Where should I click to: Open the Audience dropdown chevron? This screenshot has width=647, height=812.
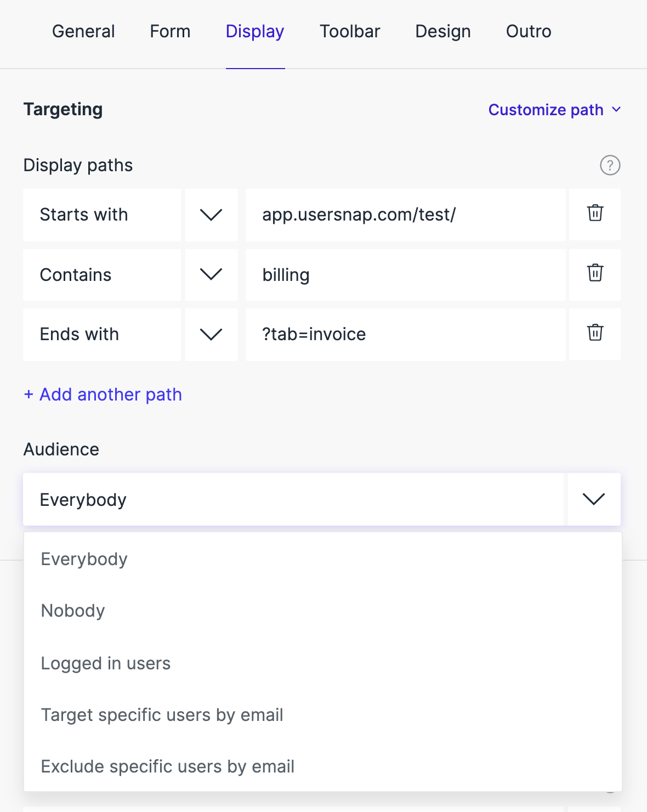(593, 499)
